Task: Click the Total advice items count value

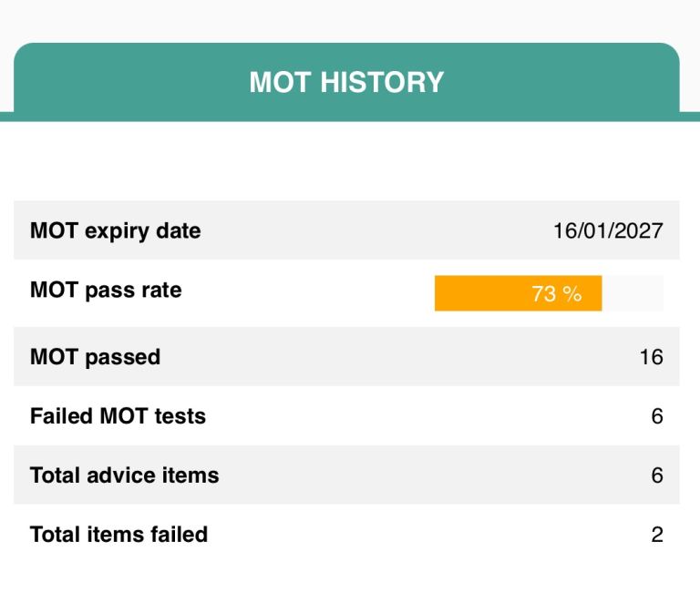Action: [656, 475]
